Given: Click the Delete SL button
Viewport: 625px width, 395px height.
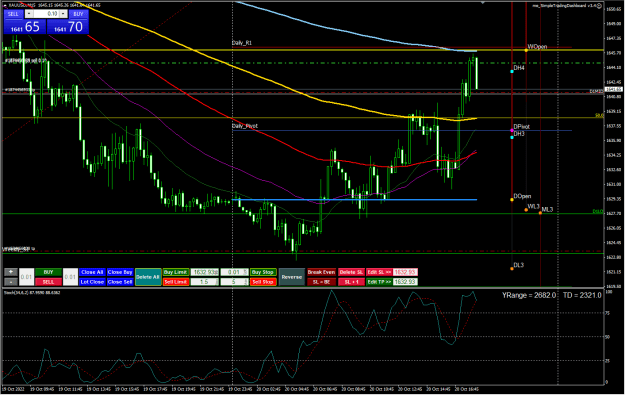Looking at the screenshot, I should [351, 272].
